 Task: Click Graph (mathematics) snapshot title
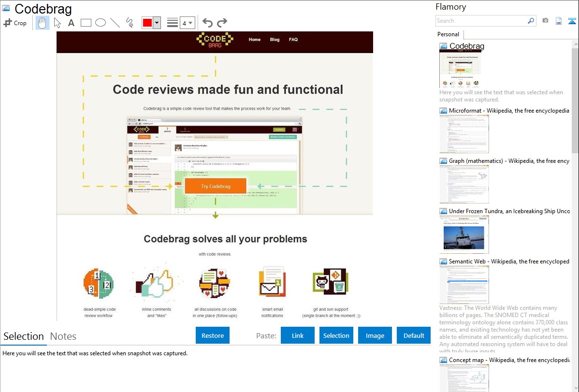[509, 161]
